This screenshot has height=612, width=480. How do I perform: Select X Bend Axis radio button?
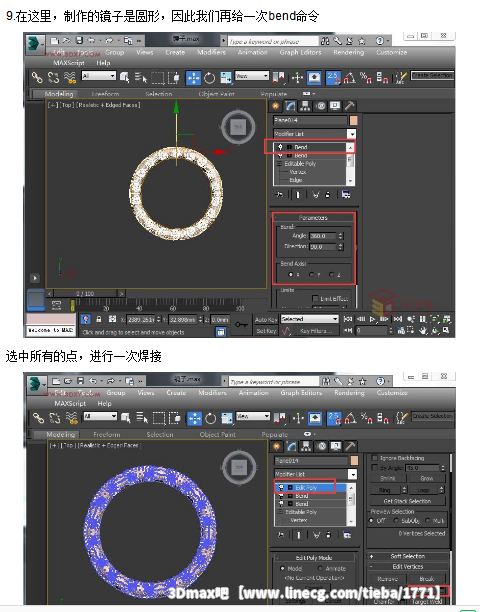(290, 274)
